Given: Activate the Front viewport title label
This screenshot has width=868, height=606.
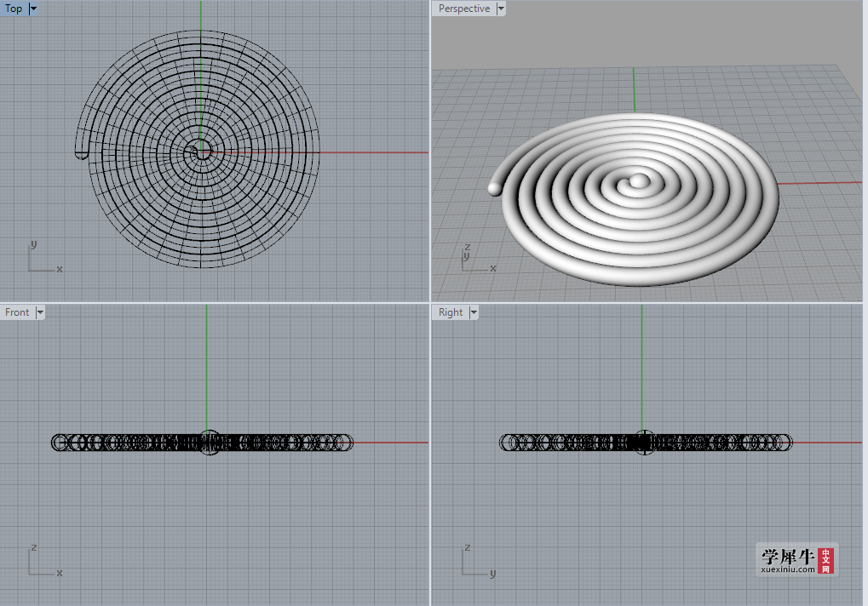Looking at the screenshot, I should pos(17,312).
